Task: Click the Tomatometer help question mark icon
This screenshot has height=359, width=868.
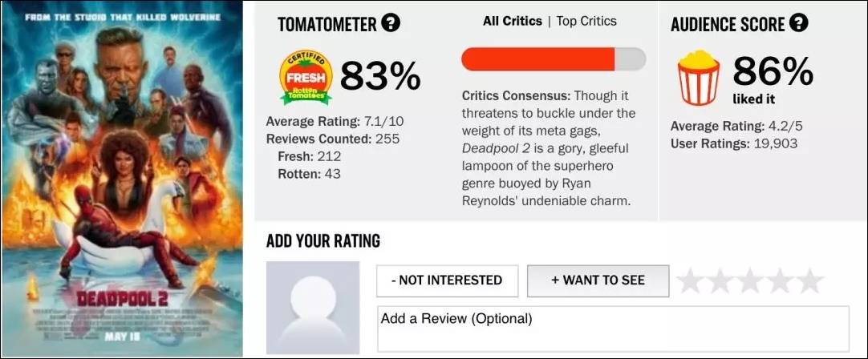Action: [391, 23]
